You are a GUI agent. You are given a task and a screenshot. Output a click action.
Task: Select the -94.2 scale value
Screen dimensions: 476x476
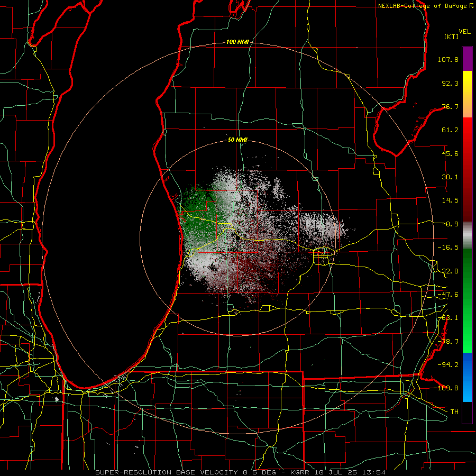coord(448,365)
